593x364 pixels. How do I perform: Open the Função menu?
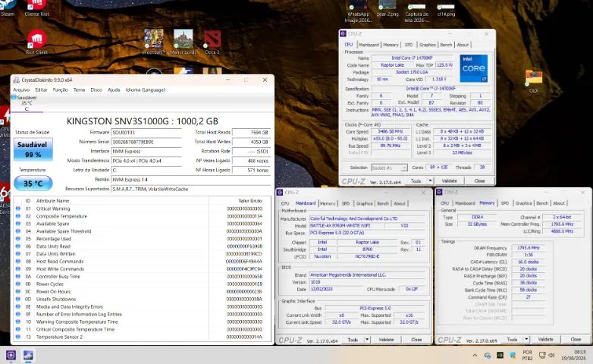click(x=60, y=89)
